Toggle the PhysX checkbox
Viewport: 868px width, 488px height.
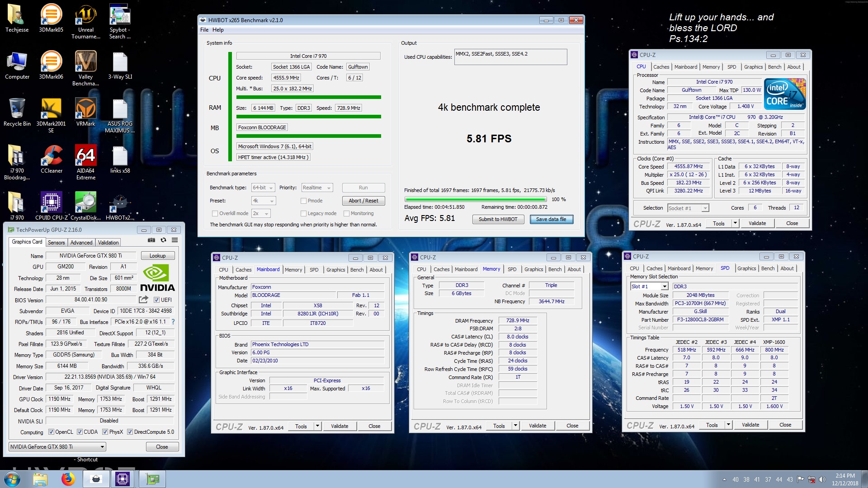coord(105,432)
